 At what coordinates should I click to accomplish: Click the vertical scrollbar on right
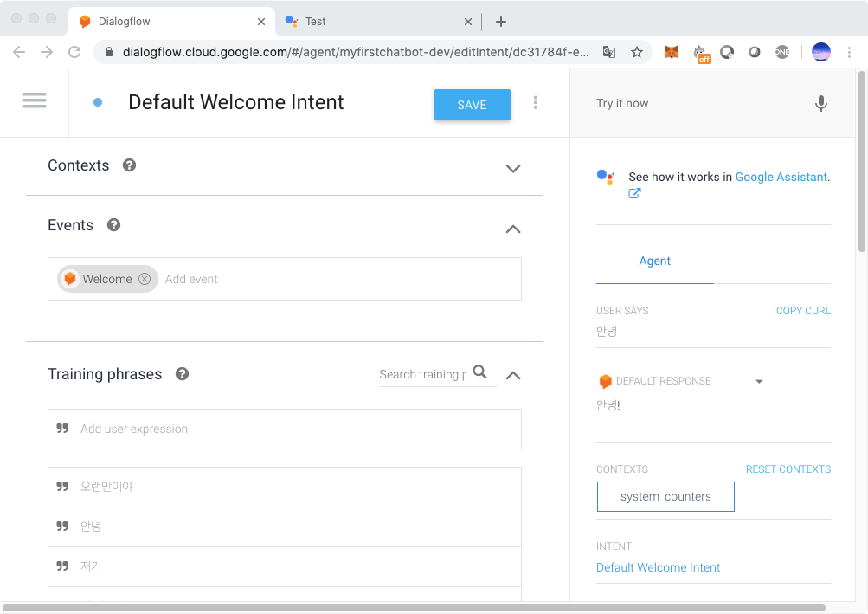click(x=861, y=161)
